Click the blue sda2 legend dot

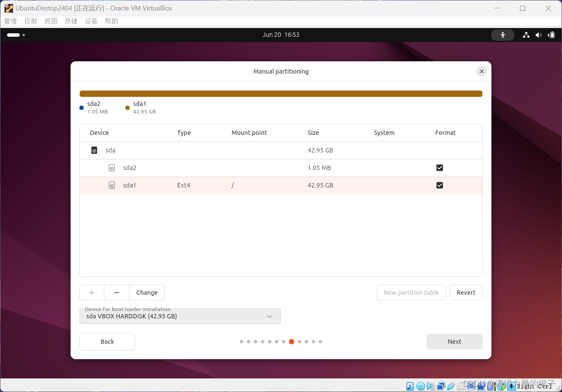(x=82, y=108)
